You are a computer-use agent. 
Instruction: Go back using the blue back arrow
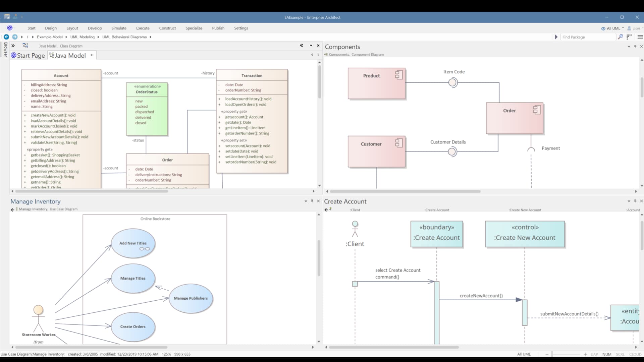[x=6, y=37]
